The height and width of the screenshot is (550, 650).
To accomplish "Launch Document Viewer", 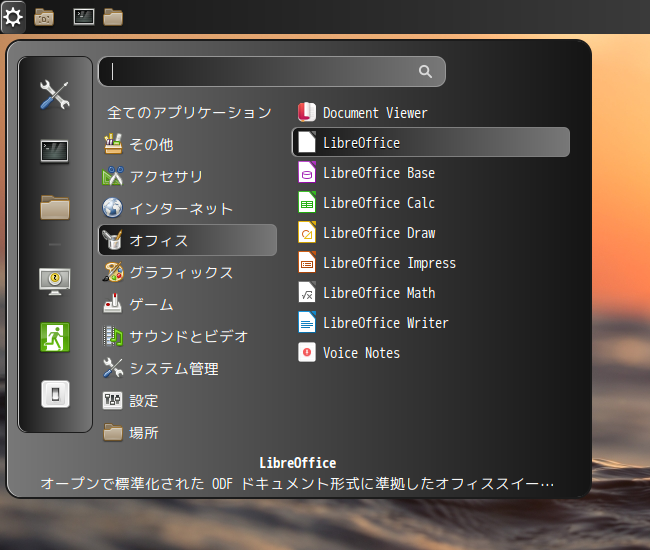I will coord(431,112).
